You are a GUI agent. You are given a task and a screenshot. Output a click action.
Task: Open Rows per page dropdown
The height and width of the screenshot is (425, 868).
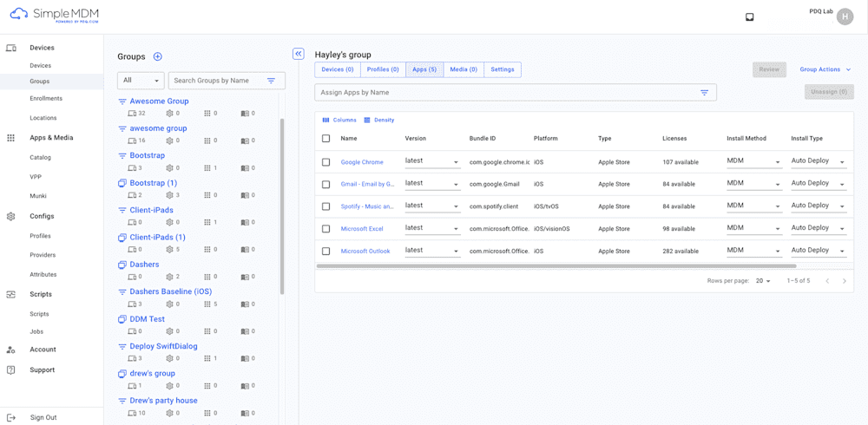[763, 281]
